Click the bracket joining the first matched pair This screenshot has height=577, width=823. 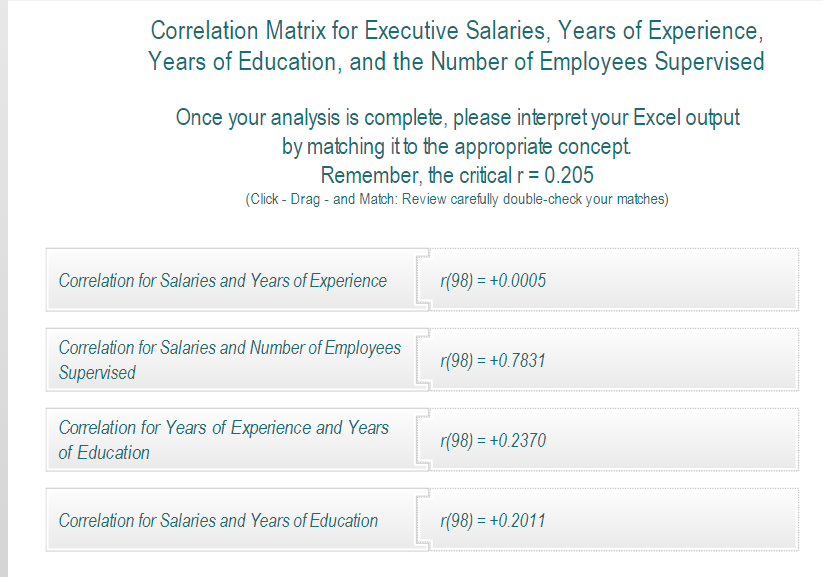(x=423, y=280)
